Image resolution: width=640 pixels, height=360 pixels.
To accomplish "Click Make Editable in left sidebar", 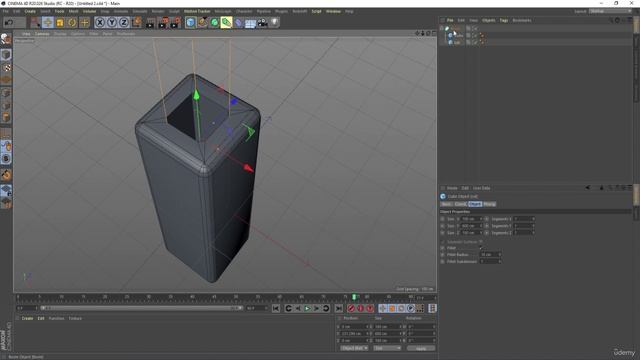I will (6, 39).
